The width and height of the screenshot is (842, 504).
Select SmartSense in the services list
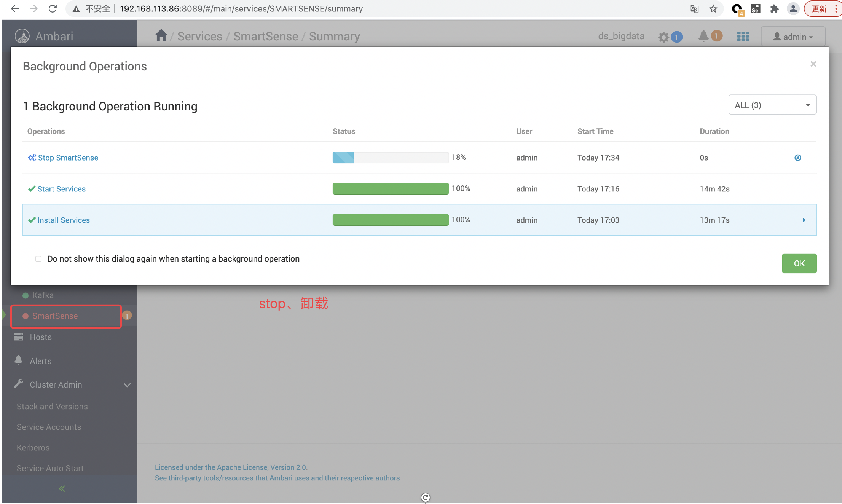coord(55,316)
